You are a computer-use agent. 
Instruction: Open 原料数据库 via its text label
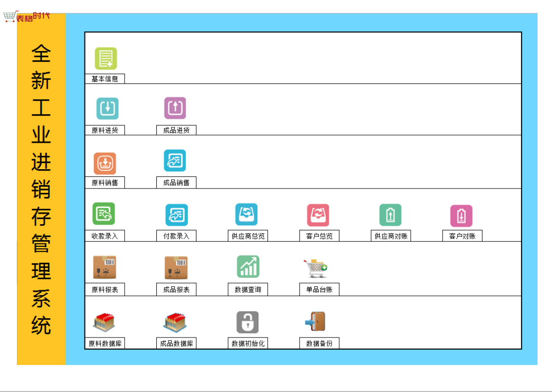pos(105,344)
